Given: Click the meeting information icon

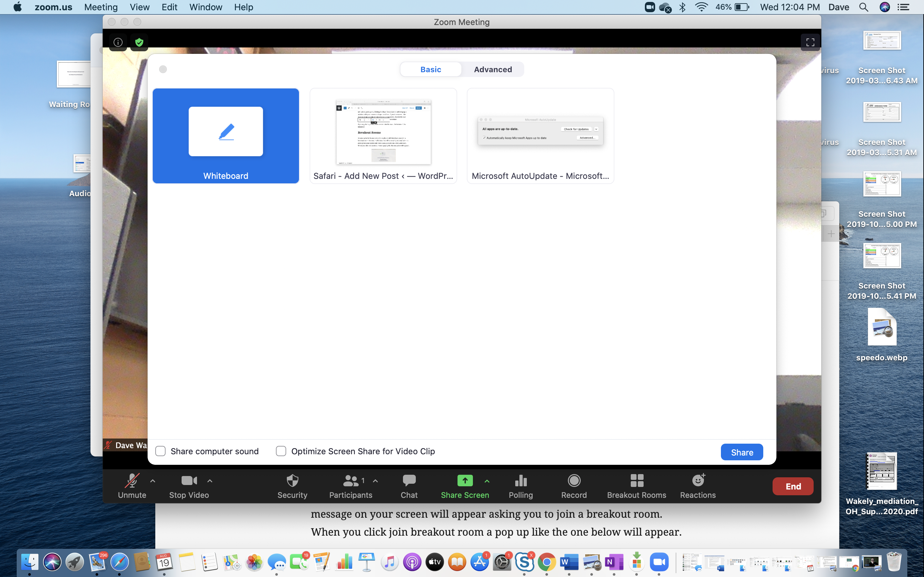Looking at the screenshot, I should [x=118, y=42].
